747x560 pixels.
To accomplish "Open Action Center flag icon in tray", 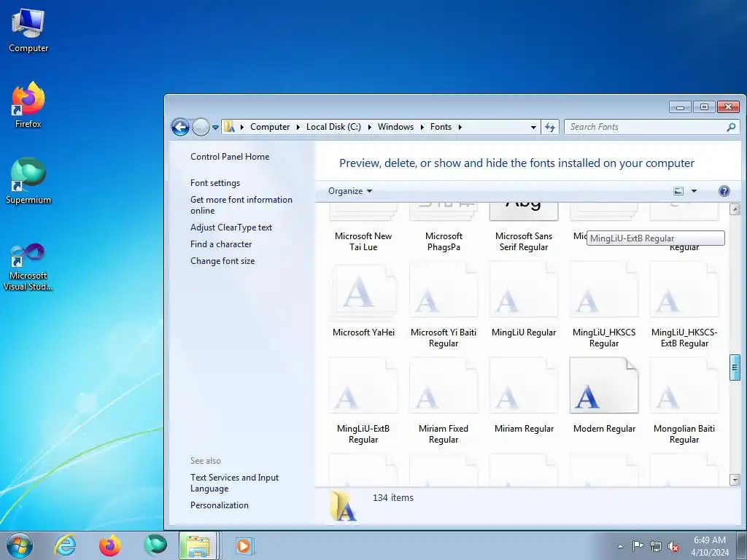I will point(638,546).
